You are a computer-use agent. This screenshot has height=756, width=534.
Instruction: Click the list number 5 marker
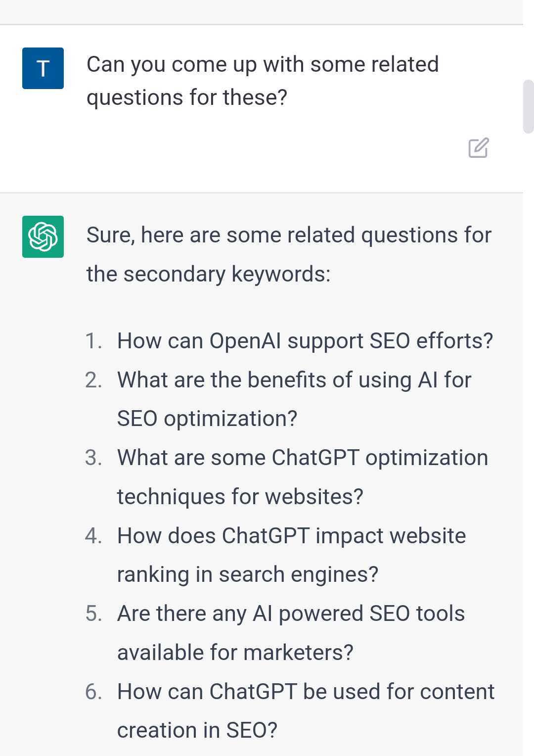tap(93, 614)
